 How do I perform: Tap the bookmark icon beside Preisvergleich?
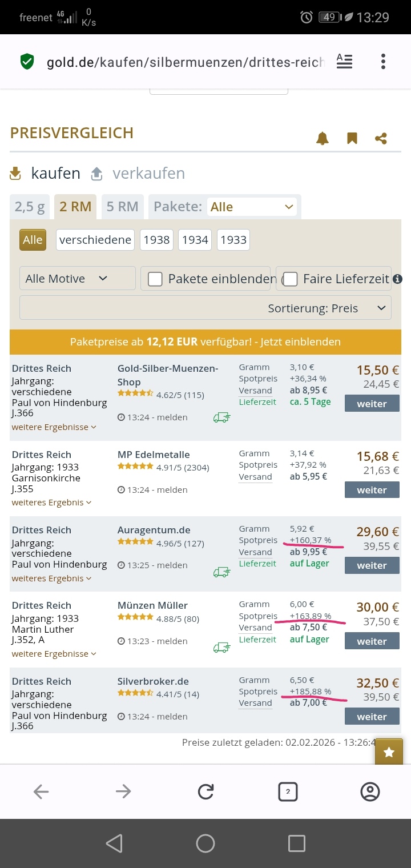click(x=352, y=138)
